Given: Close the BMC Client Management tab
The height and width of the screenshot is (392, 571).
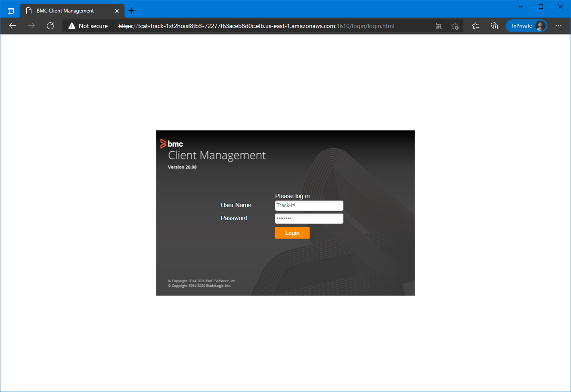Looking at the screenshot, I should pyautogui.click(x=117, y=11).
